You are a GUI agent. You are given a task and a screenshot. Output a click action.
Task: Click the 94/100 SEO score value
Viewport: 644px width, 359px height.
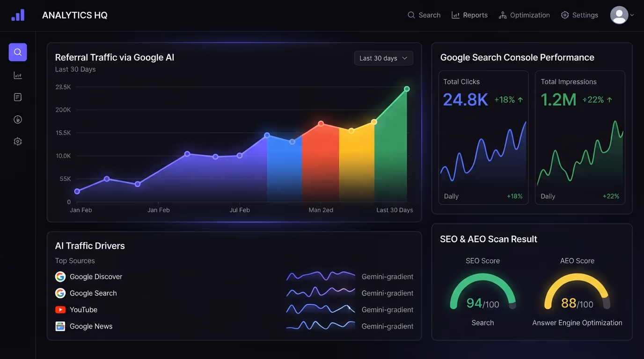483,304
